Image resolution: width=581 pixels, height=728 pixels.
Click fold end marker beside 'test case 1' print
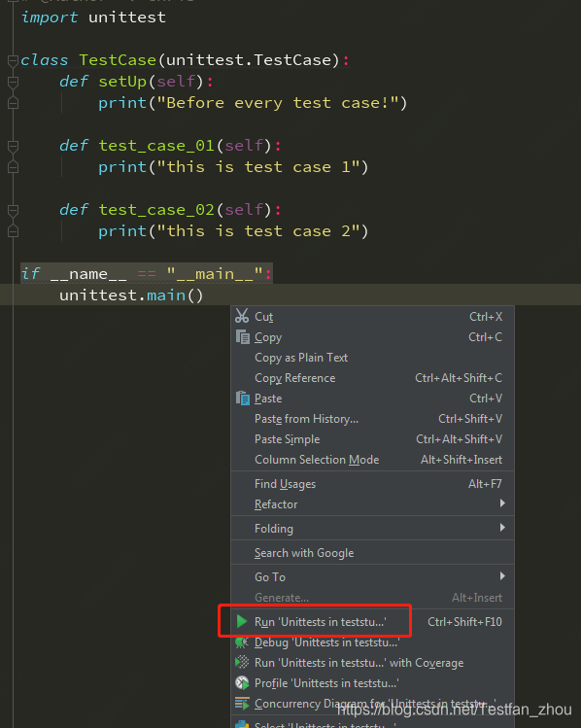point(13,167)
